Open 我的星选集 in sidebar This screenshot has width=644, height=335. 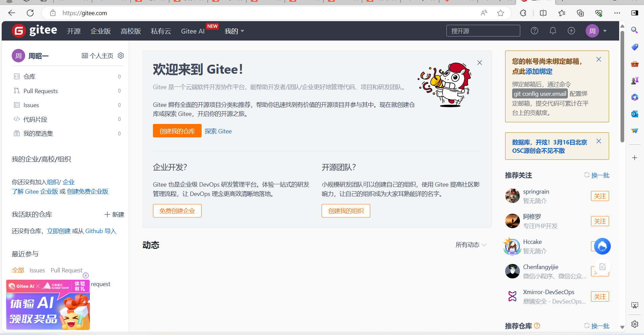click(x=67, y=133)
